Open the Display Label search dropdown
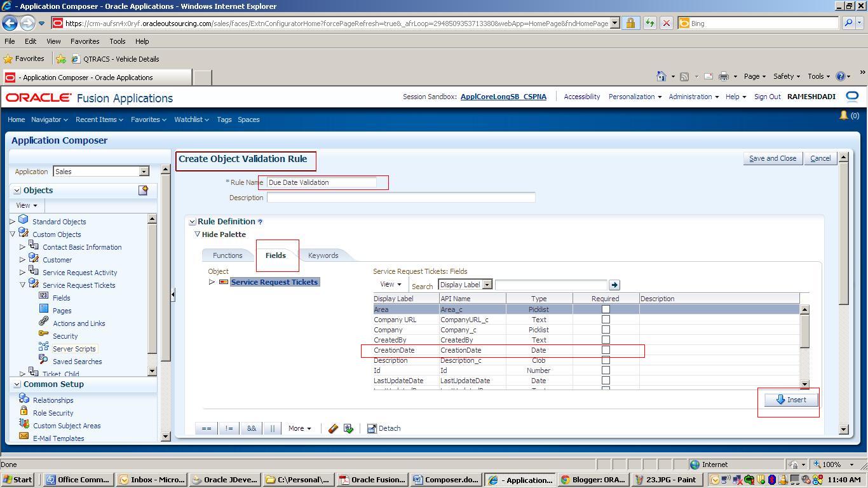Screen dimensions: 868x488 pyautogui.click(x=487, y=285)
